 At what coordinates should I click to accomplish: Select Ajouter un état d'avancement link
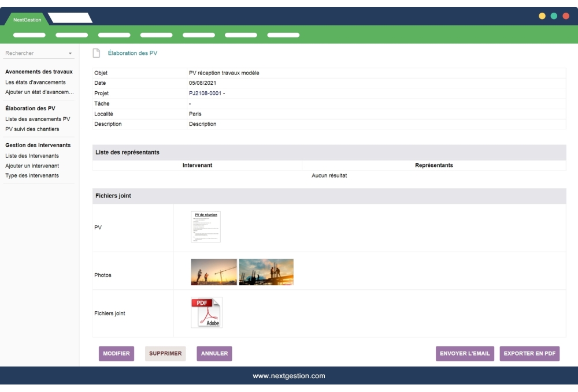click(39, 92)
